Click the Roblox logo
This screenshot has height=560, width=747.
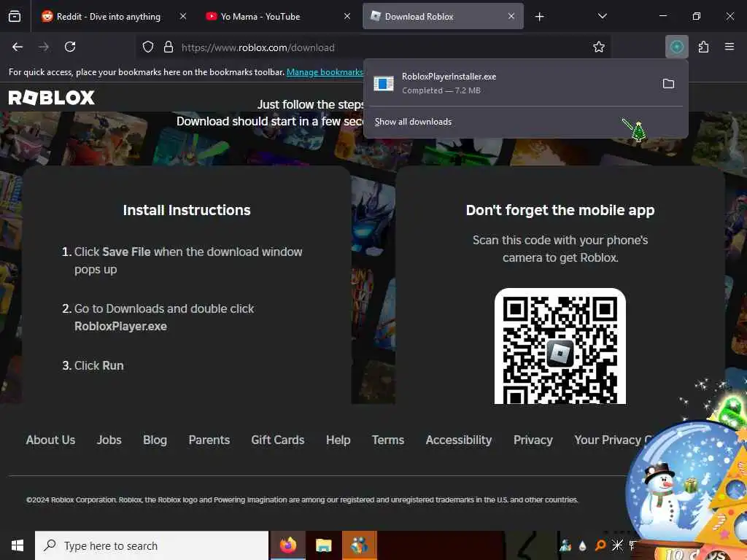pyautogui.click(x=52, y=98)
